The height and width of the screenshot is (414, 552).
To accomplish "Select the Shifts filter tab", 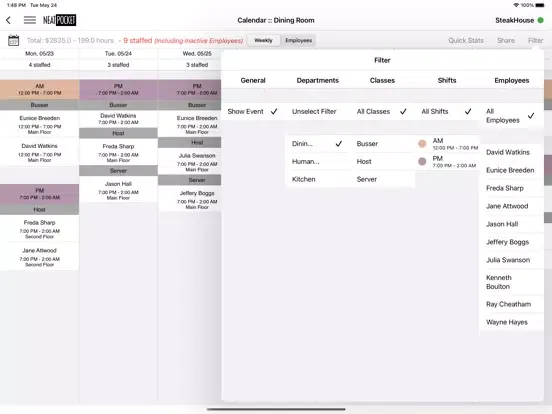I will (447, 80).
